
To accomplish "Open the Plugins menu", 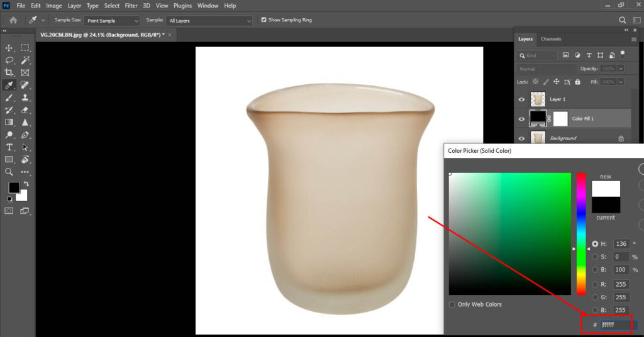I will 182,6.
